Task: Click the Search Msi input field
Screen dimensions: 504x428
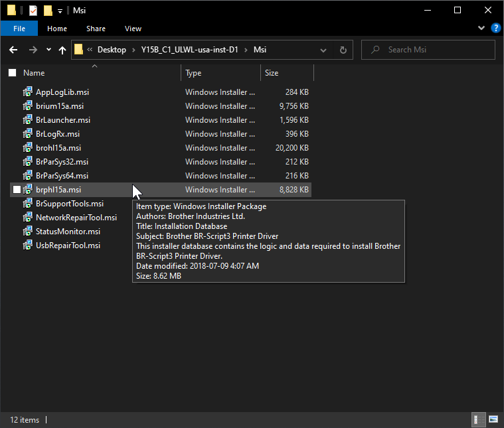Action: click(x=428, y=50)
